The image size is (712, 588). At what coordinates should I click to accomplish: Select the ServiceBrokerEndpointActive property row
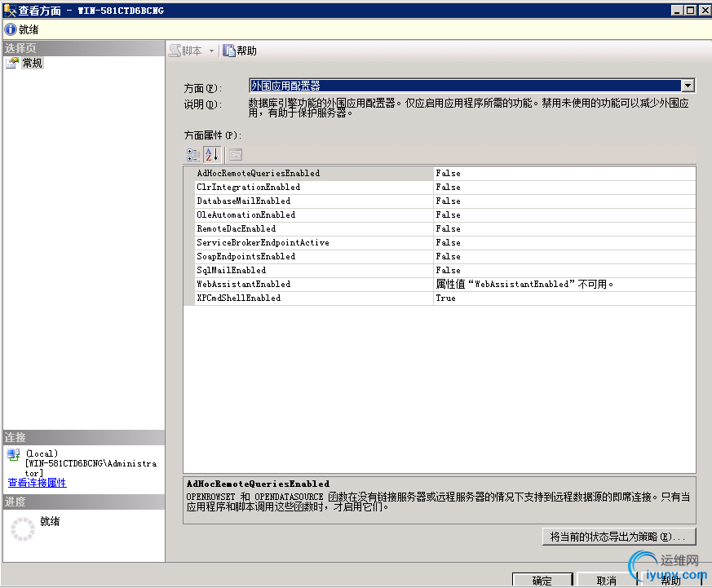pos(440,242)
